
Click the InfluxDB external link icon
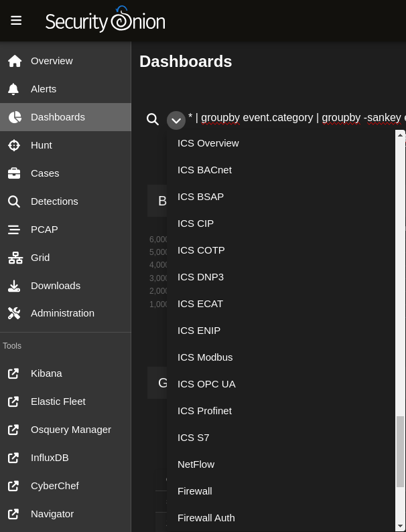tap(13, 458)
